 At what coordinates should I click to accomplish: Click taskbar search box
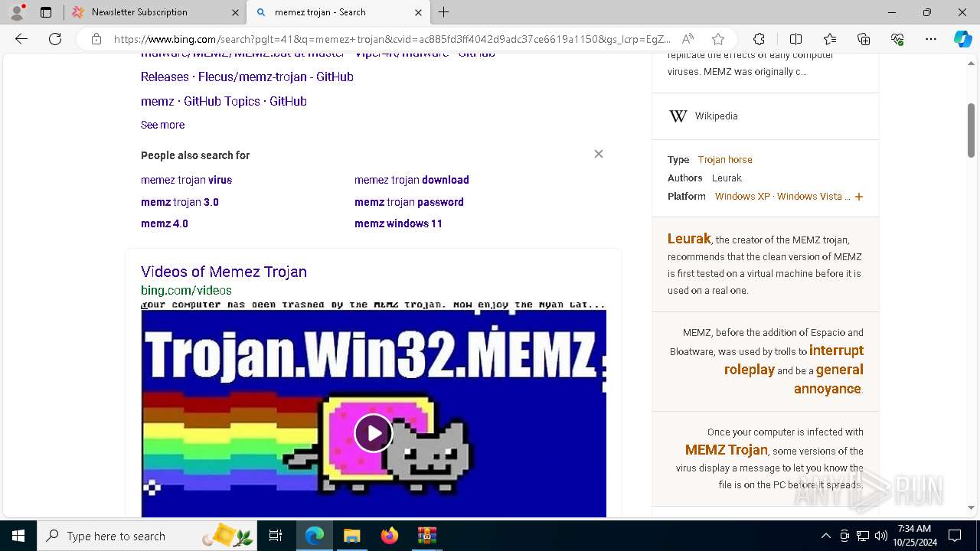[147, 536]
